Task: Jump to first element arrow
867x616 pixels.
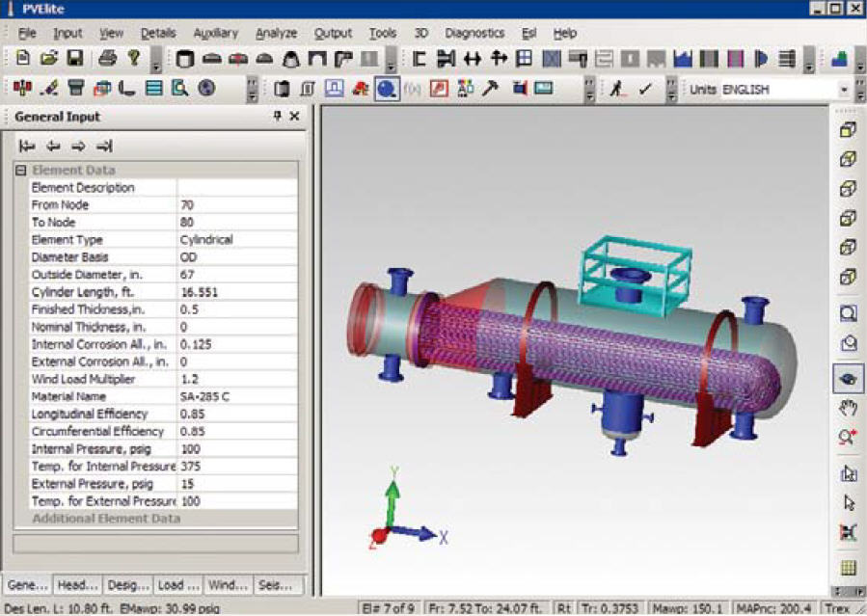Action: click(27, 146)
